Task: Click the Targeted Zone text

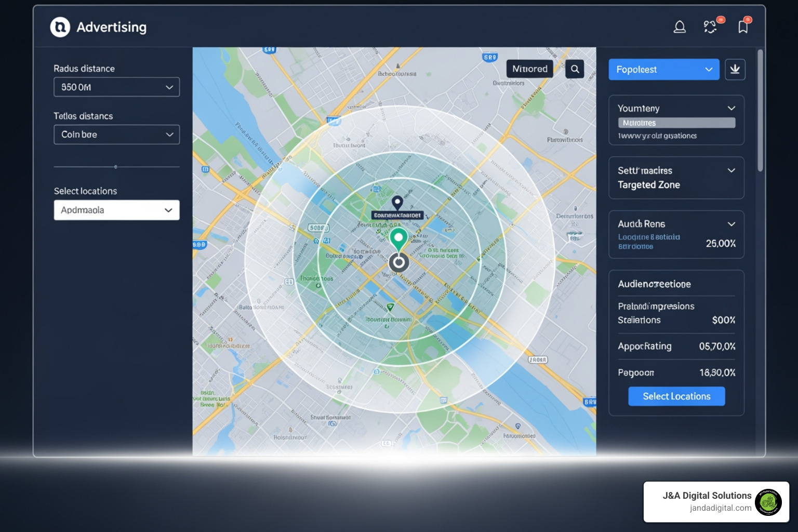Action: tap(649, 184)
